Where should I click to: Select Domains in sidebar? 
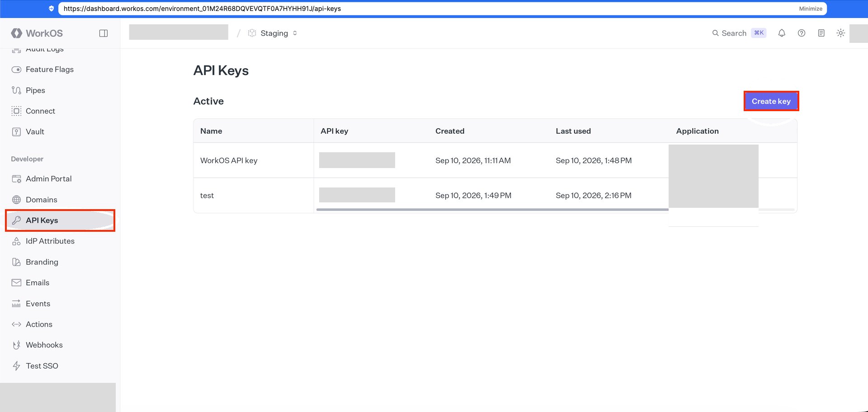[x=41, y=200]
